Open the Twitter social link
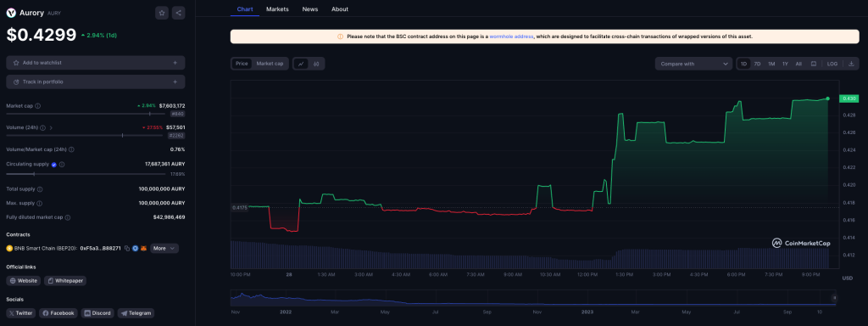Image resolution: width=868 pixels, height=326 pixels. 20,312
